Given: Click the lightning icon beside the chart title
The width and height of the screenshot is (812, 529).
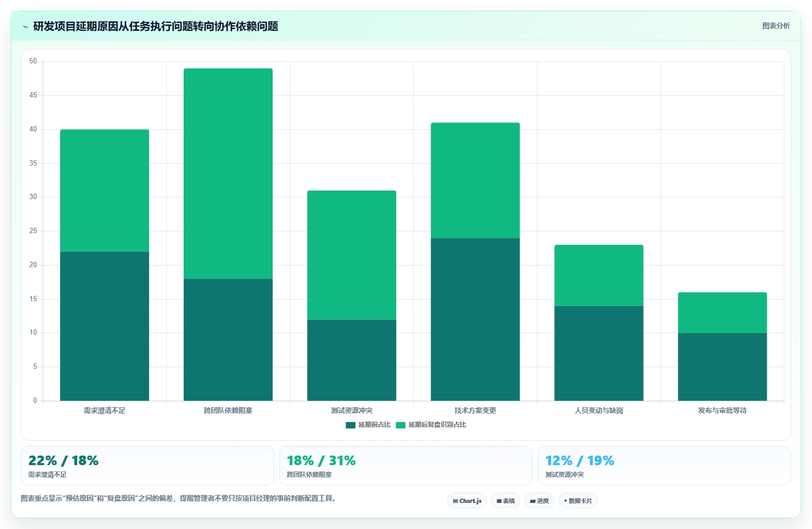Looking at the screenshot, I should (25, 27).
